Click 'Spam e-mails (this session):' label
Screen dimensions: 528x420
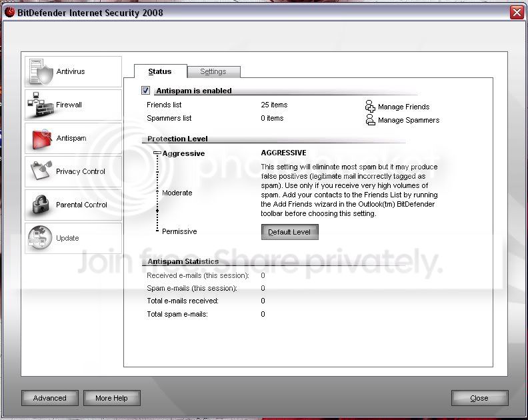pyautogui.click(x=192, y=288)
